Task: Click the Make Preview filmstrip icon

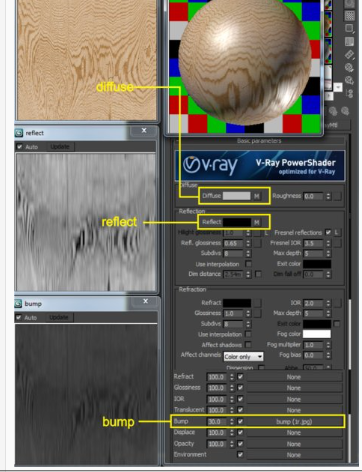Action: click(x=349, y=54)
